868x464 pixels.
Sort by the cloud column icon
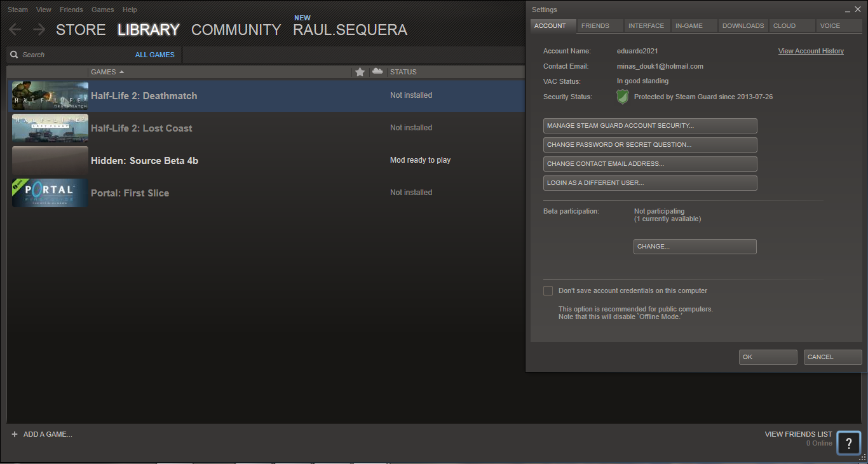(377, 71)
